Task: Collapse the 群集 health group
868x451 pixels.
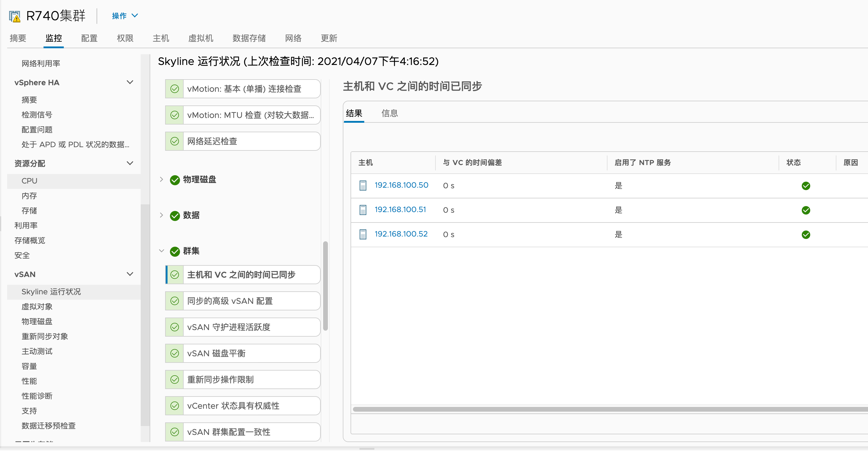Action: (x=161, y=251)
